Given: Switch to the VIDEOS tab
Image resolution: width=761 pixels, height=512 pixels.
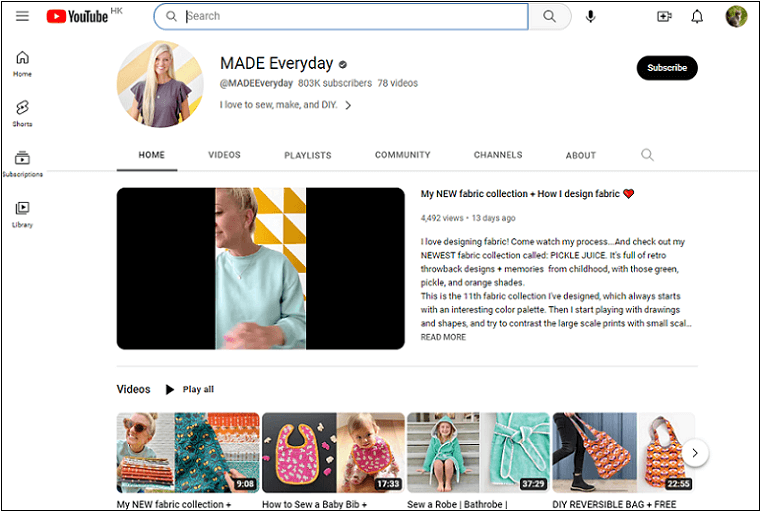Looking at the screenshot, I should point(224,155).
